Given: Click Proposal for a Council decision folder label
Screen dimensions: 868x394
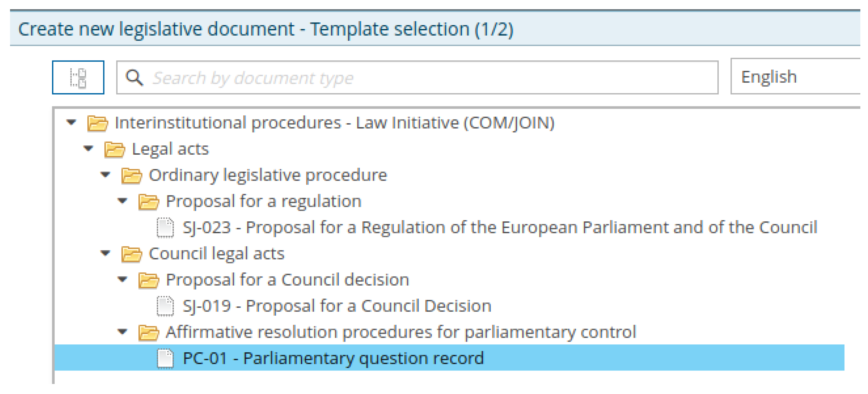Looking at the screenshot, I should pos(287,280).
